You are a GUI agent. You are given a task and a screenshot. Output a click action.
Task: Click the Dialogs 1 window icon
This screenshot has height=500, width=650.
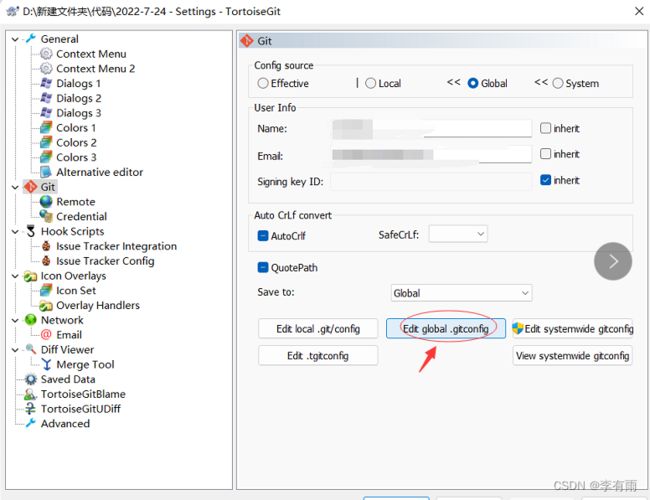pyautogui.click(x=46, y=83)
